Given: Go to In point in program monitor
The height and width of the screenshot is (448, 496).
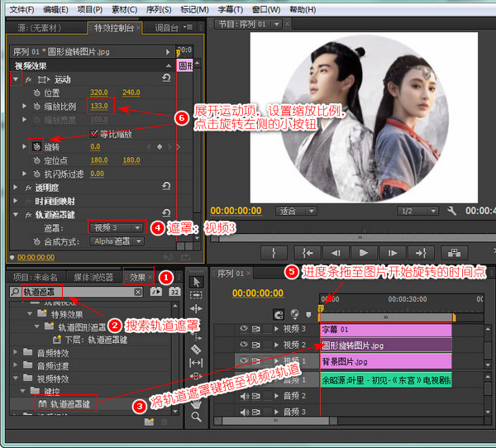Looking at the screenshot, I should [308, 253].
